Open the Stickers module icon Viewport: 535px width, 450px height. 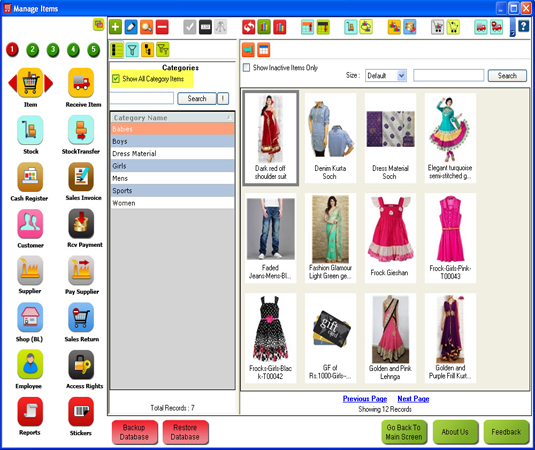81,411
